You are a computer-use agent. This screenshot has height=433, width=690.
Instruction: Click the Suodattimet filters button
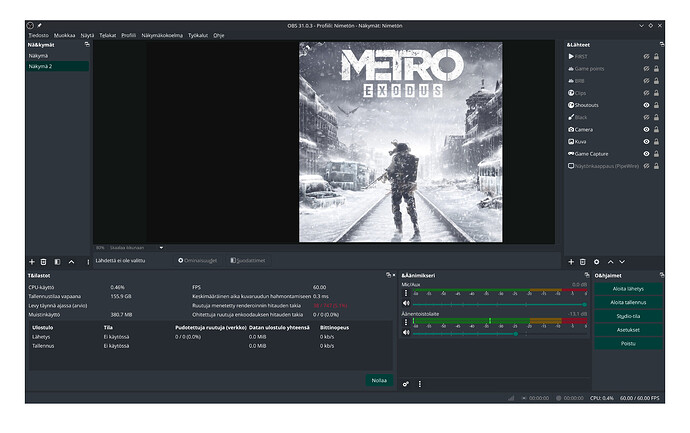(248, 261)
